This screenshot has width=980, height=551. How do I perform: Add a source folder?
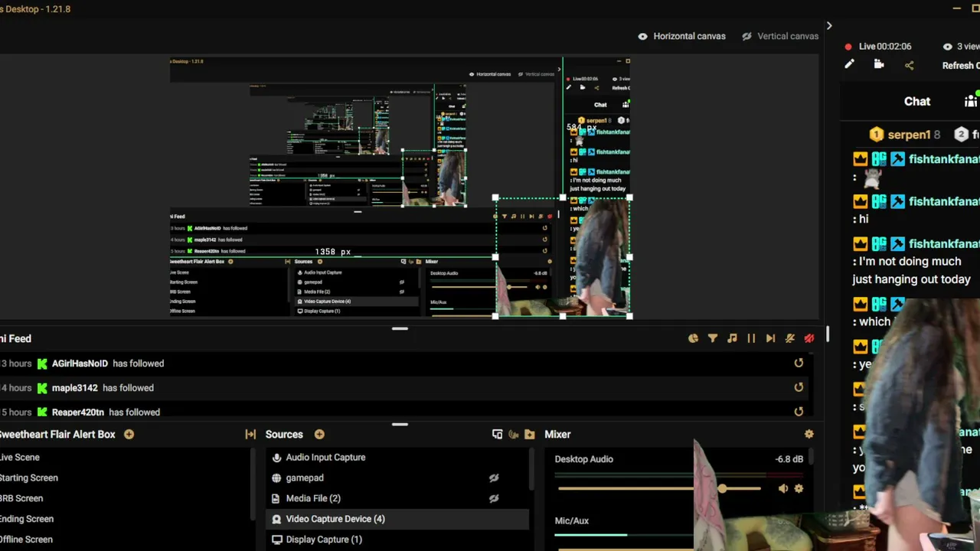(x=530, y=434)
